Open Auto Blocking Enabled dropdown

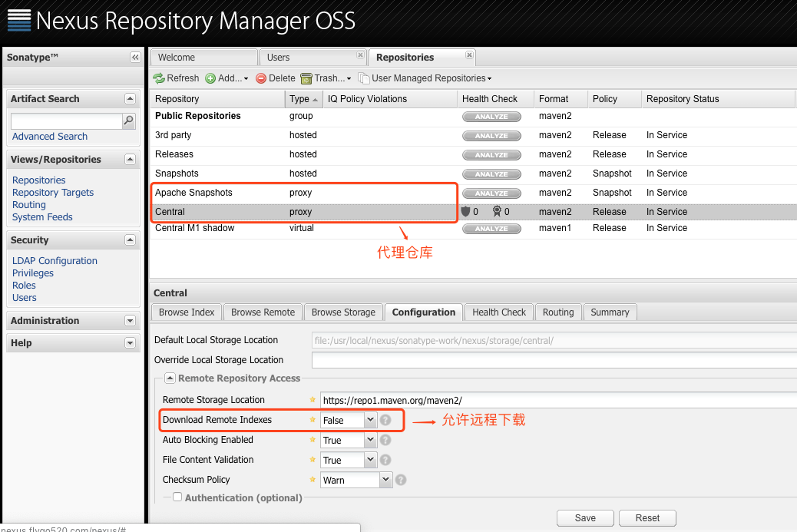pyautogui.click(x=371, y=440)
